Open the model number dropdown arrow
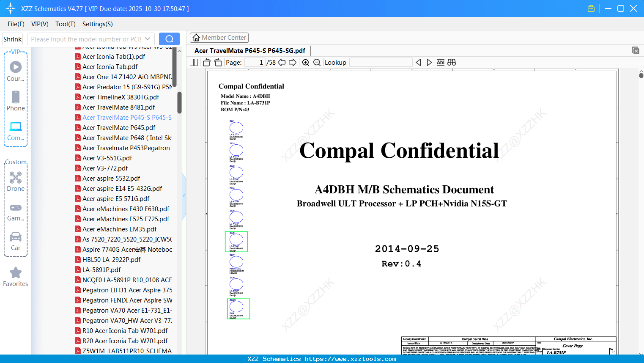The height and width of the screenshot is (363, 644). pyautogui.click(x=148, y=39)
